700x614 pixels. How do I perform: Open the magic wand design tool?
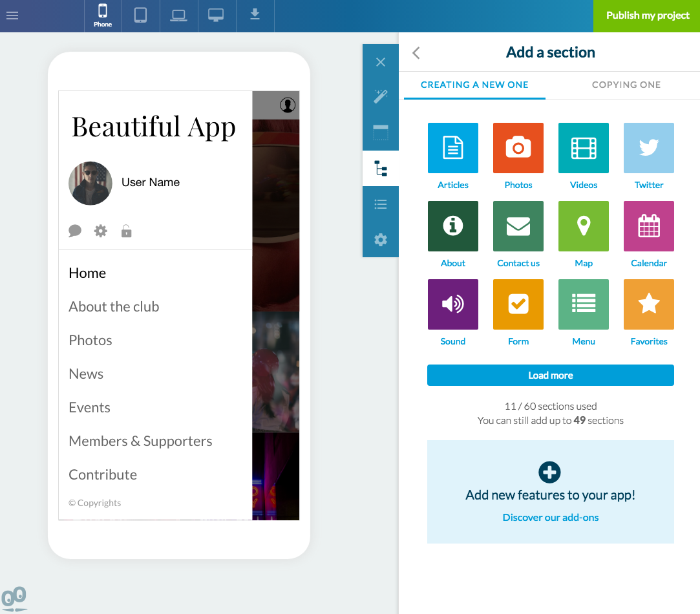[x=381, y=96]
